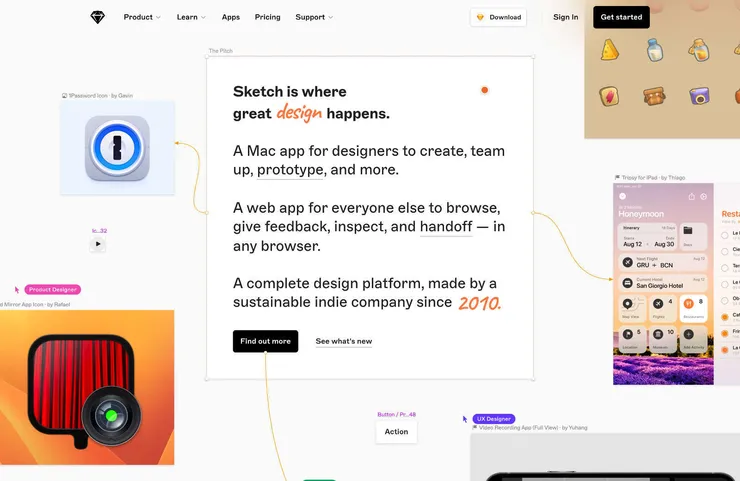This screenshot has width=740, height=481.
Task: Click the "Mirror App Icon · by Rafael" label
Action: (35, 304)
